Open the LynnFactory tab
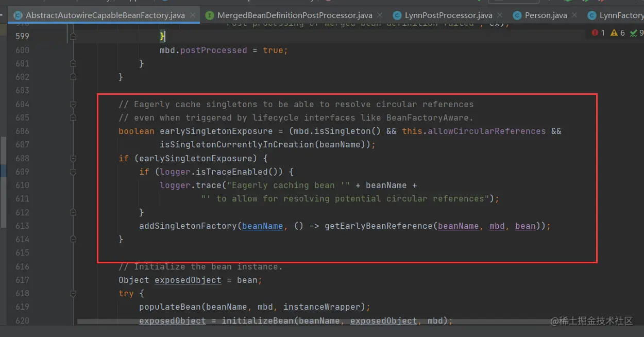 (621, 15)
